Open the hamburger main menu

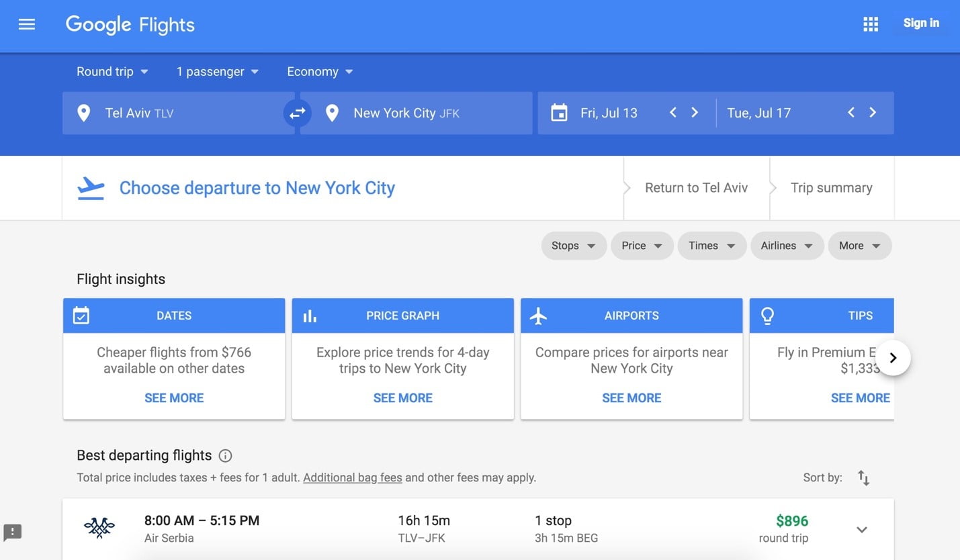tap(27, 25)
